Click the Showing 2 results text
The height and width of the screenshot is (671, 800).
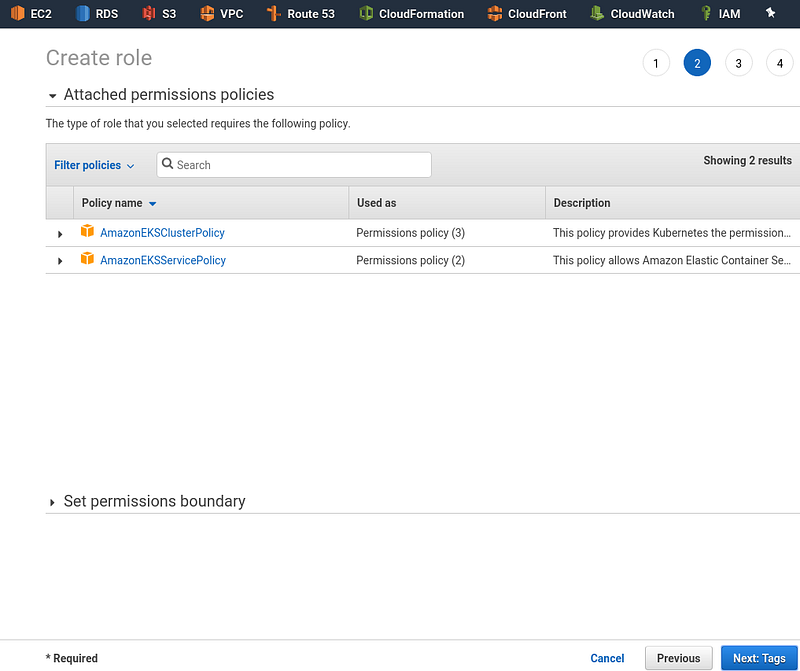[x=747, y=160]
